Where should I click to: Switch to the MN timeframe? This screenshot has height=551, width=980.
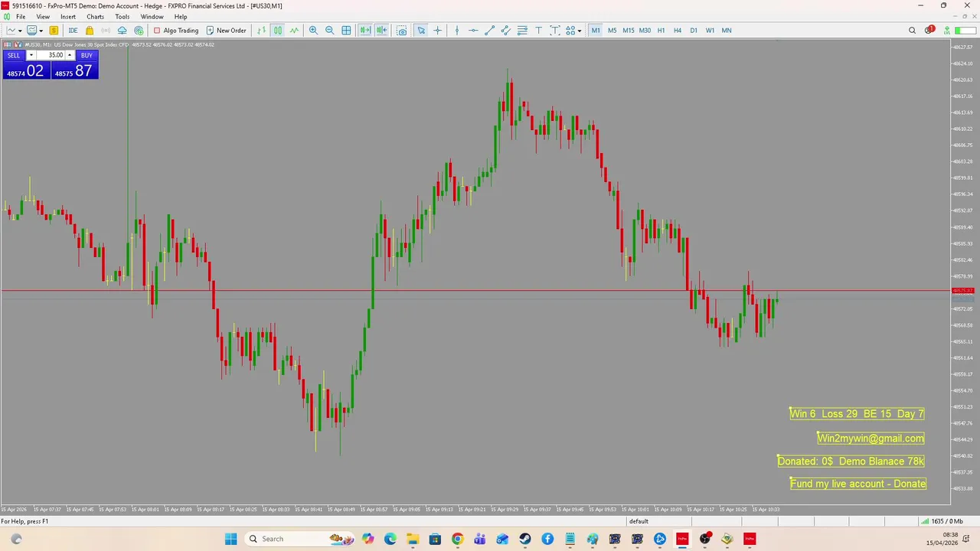pos(727,31)
